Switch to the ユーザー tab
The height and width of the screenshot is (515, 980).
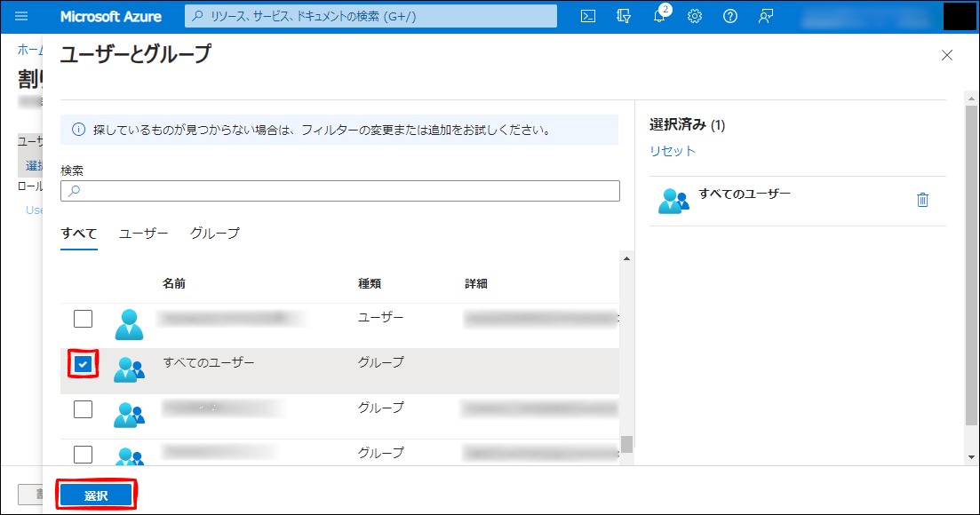tap(143, 234)
